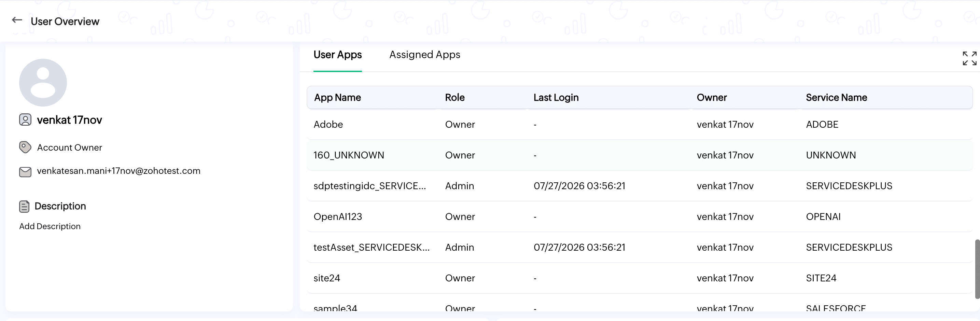Click the vertical scrollbar of the apps table
Viewport: 980px width, 321px height.
[x=977, y=269]
